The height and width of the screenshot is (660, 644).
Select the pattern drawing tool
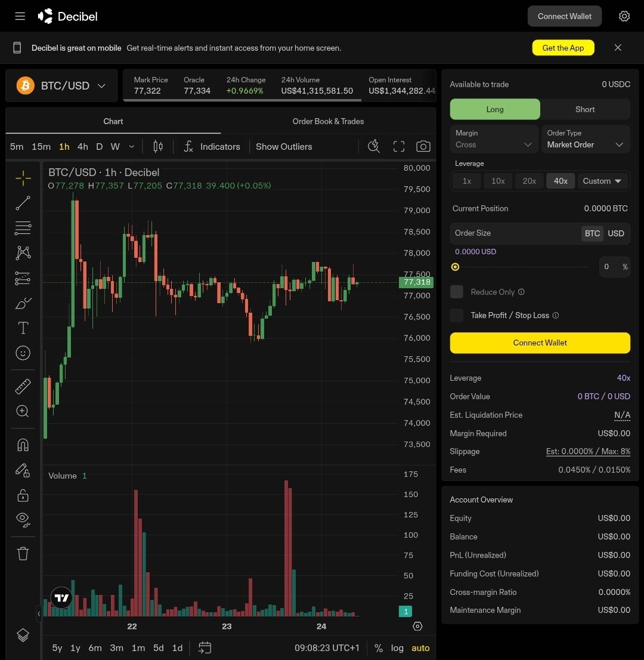[x=23, y=252]
